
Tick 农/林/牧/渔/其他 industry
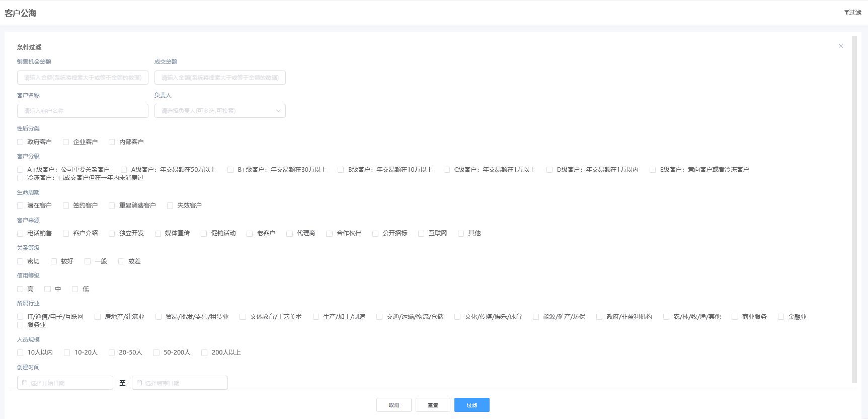click(666, 317)
